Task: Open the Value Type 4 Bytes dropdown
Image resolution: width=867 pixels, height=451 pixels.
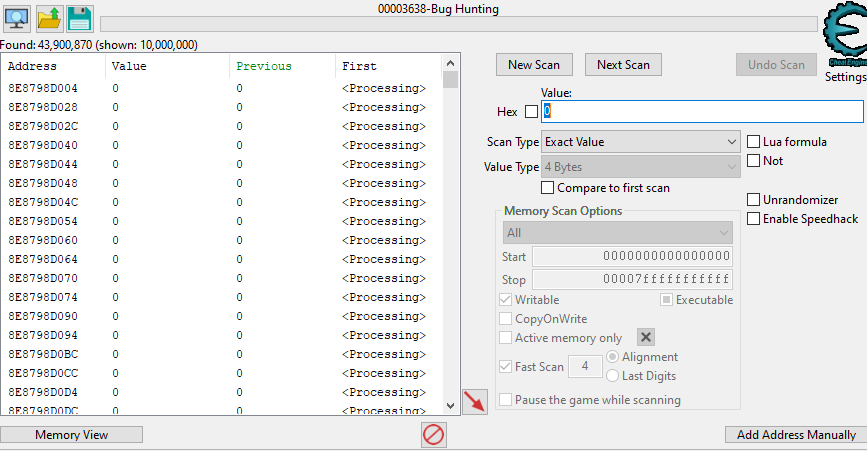Action: [x=640, y=167]
